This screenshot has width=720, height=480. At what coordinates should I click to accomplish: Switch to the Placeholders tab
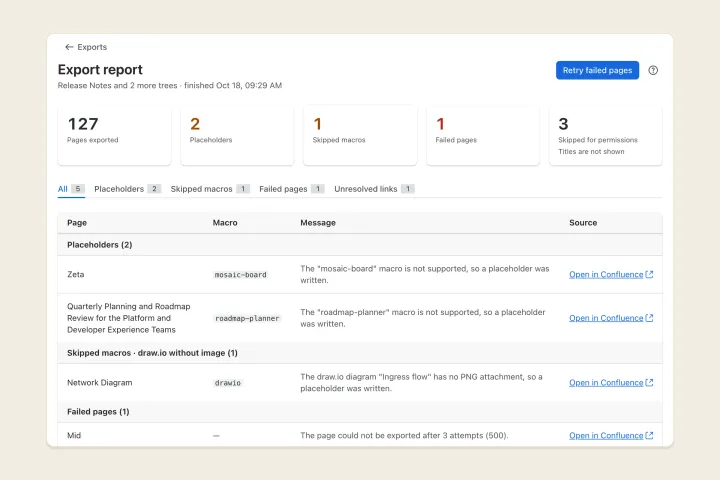coord(127,189)
